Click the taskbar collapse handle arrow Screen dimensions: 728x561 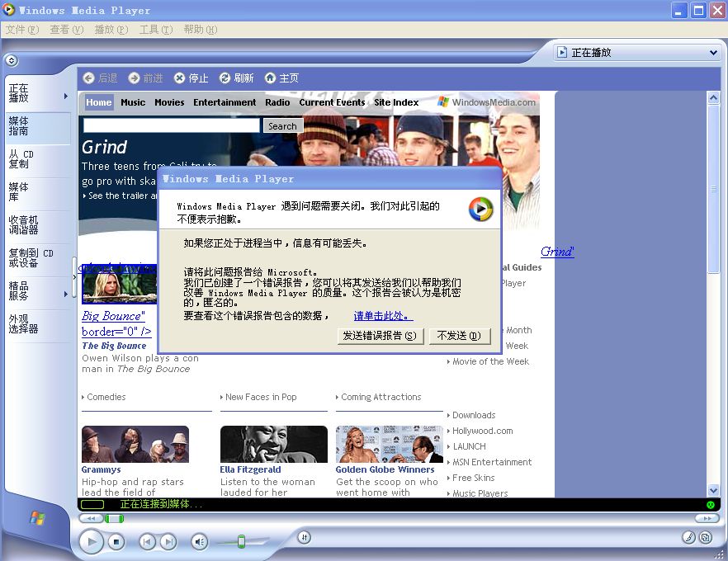74,277
